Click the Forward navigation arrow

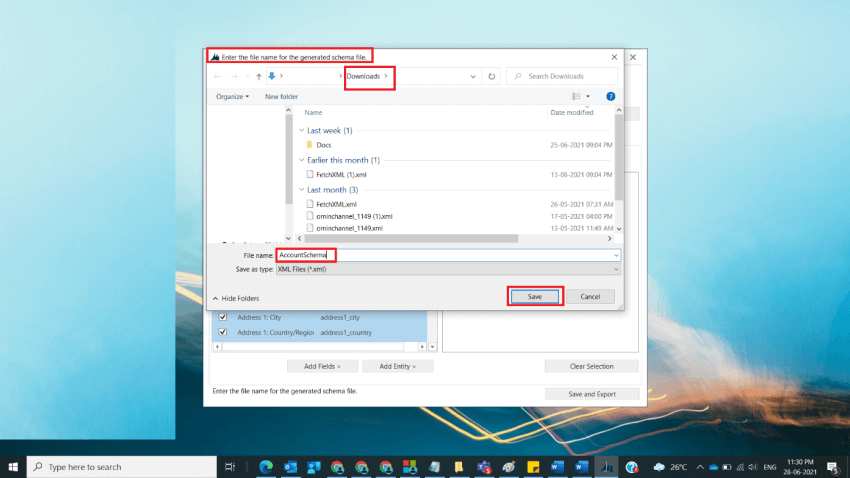pos(234,76)
